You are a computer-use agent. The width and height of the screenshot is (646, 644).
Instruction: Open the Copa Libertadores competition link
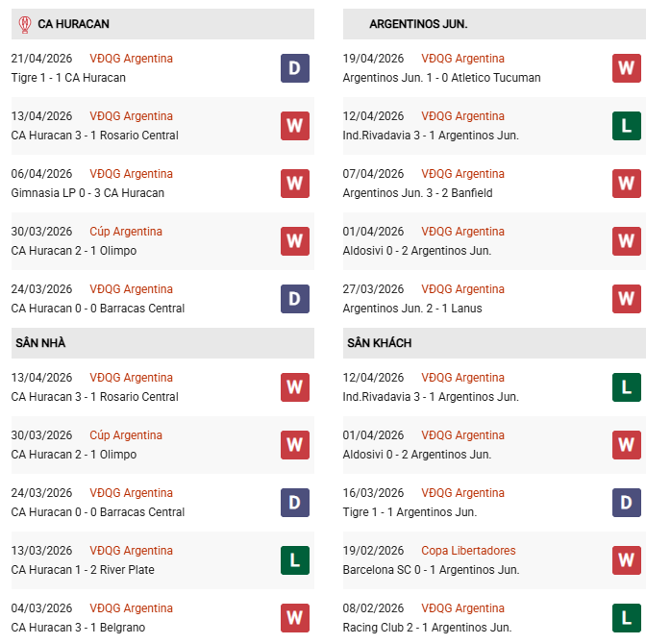click(468, 551)
